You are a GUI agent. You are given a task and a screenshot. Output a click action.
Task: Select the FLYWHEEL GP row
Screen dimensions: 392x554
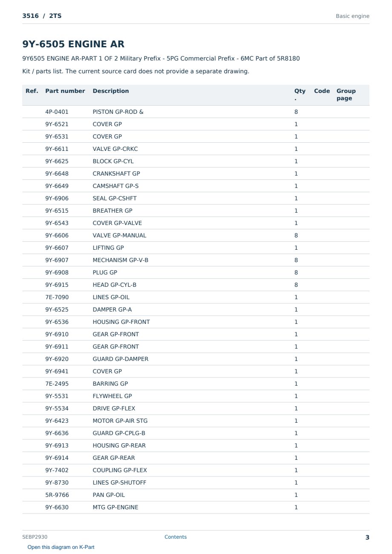click(x=196, y=396)
